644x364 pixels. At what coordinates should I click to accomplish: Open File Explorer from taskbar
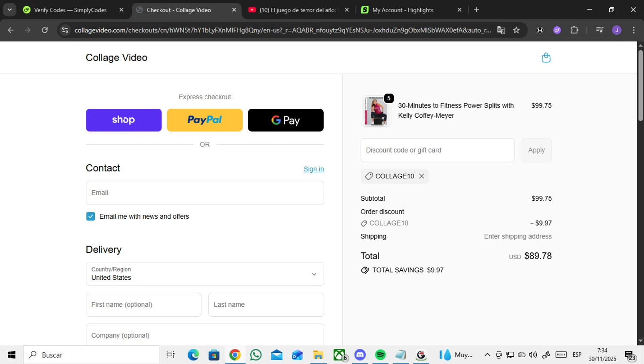(318, 355)
